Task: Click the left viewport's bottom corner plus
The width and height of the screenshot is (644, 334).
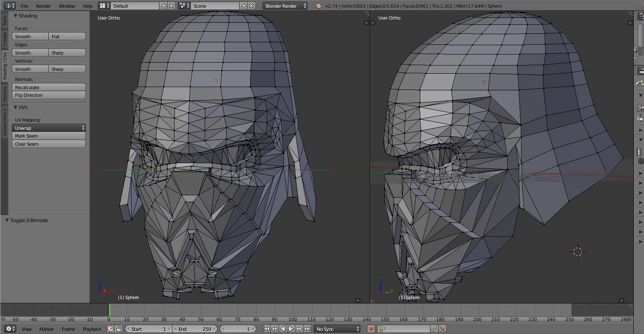Action: click(358, 301)
